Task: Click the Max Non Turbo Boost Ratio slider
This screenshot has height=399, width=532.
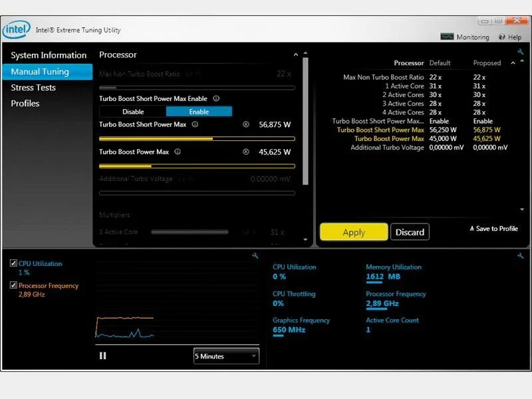Action: [x=197, y=88]
